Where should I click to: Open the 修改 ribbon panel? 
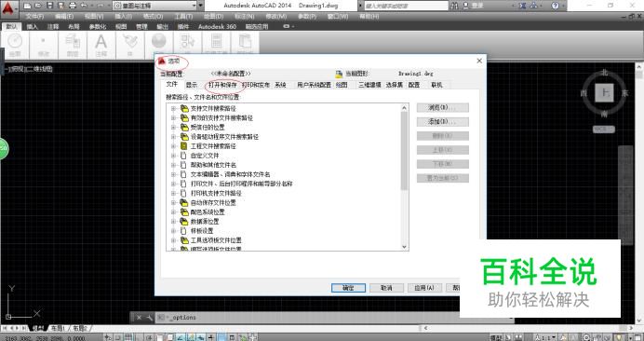[44, 46]
